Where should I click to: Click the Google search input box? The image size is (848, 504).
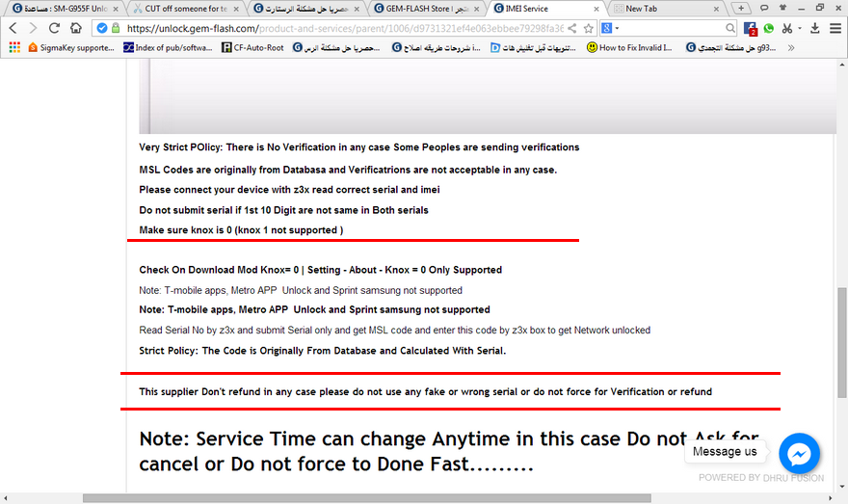(x=669, y=28)
